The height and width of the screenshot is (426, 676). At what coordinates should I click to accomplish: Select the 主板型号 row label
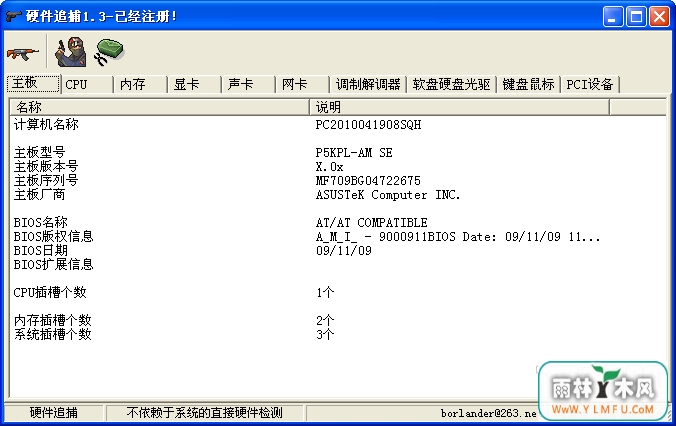coord(40,152)
